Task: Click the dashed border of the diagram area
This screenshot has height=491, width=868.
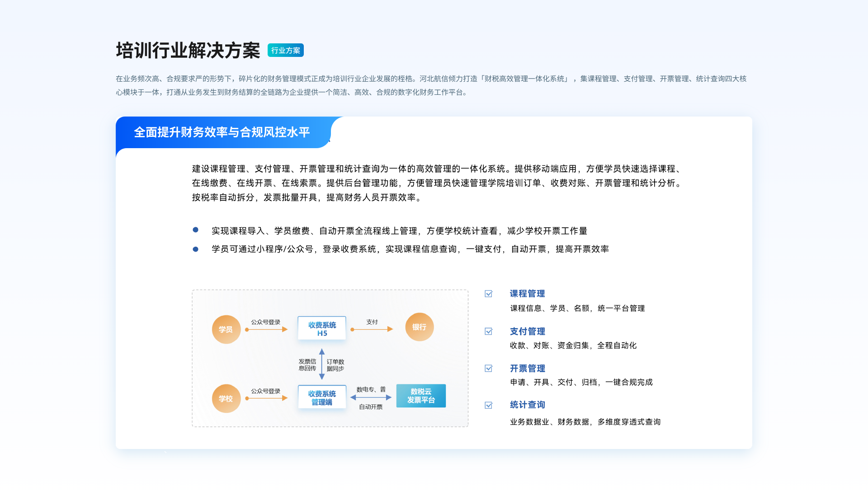Action: point(330,290)
